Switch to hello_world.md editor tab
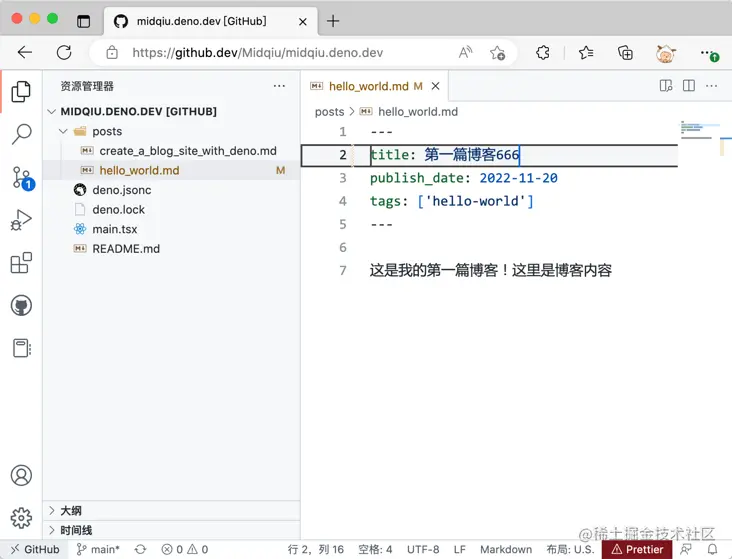732x559 pixels. [x=369, y=86]
